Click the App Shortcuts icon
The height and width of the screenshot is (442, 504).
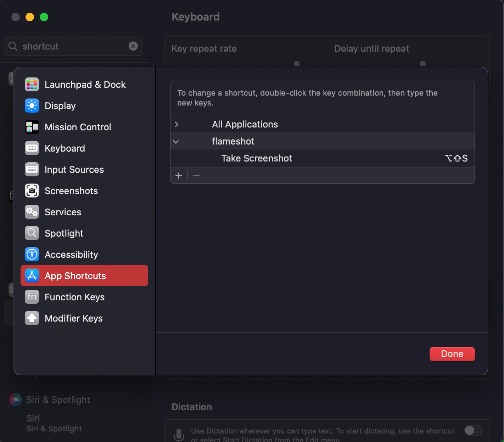[x=32, y=276]
